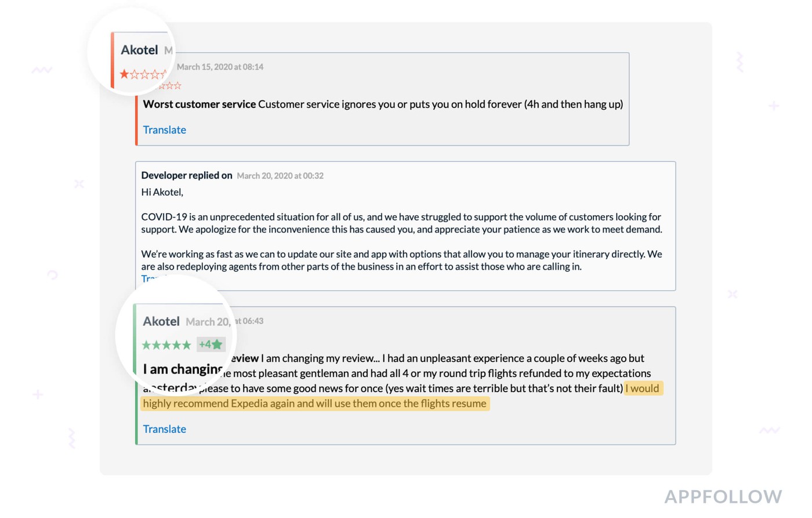Click the +4 star change badge
Screen dimensions: 812x518
pos(211,345)
